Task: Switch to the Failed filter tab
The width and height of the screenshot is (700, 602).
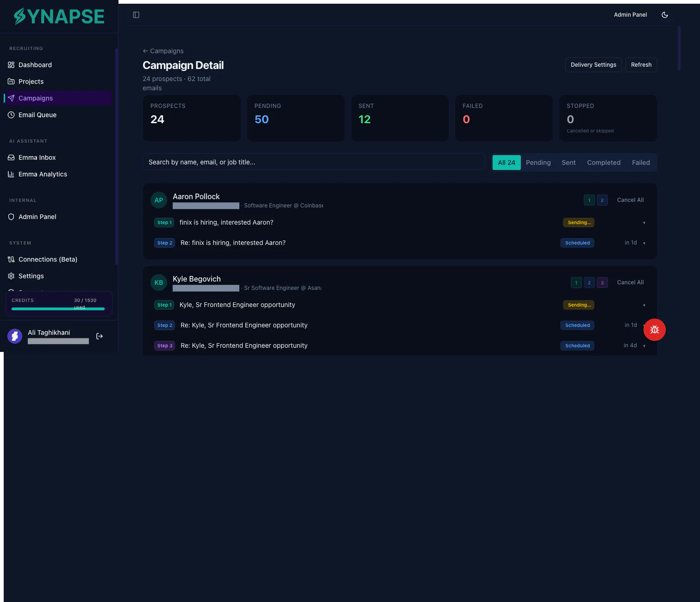Action: (641, 163)
